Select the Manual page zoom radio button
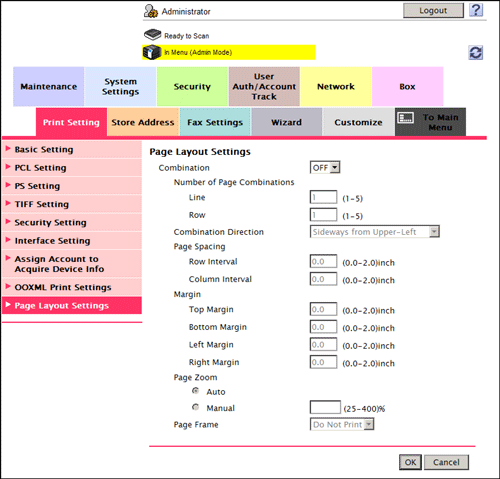This screenshot has width=500, height=479. click(x=196, y=407)
